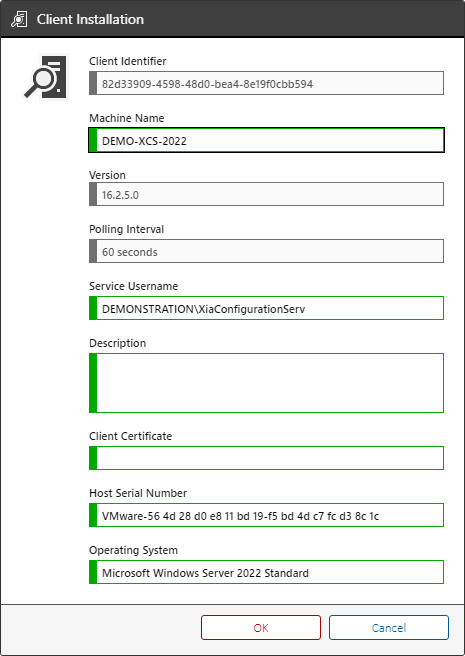Click the gray indicator bar beside Version
Image resolution: width=465 pixels, height=656 pixels.
coord(93,194)
